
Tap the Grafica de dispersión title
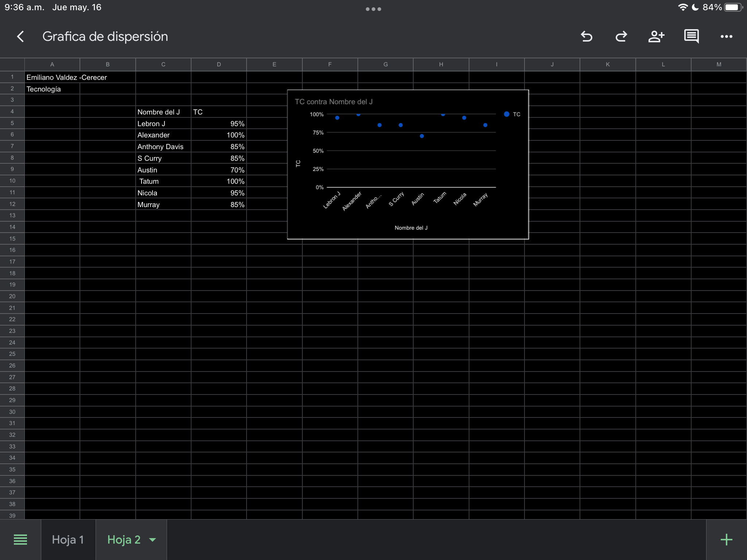point(105,36)
